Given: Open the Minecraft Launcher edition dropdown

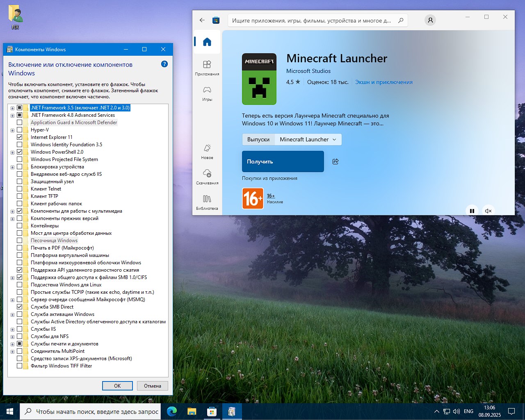Looking at the screenshot, I should 308,139.
